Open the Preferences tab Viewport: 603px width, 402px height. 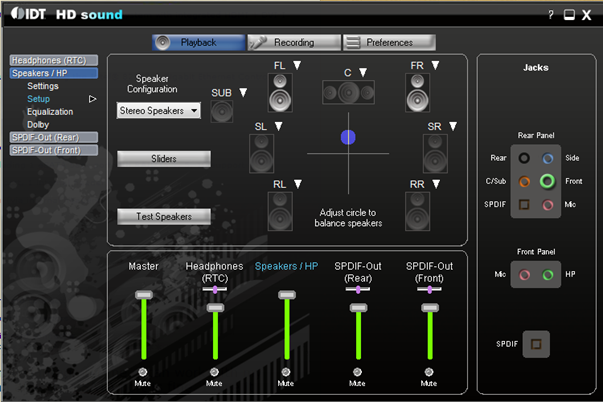389,42
